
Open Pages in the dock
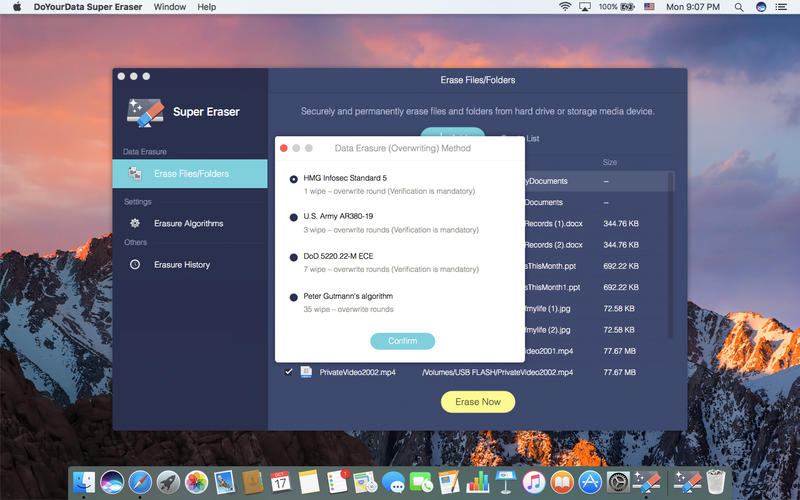[449, 482]
